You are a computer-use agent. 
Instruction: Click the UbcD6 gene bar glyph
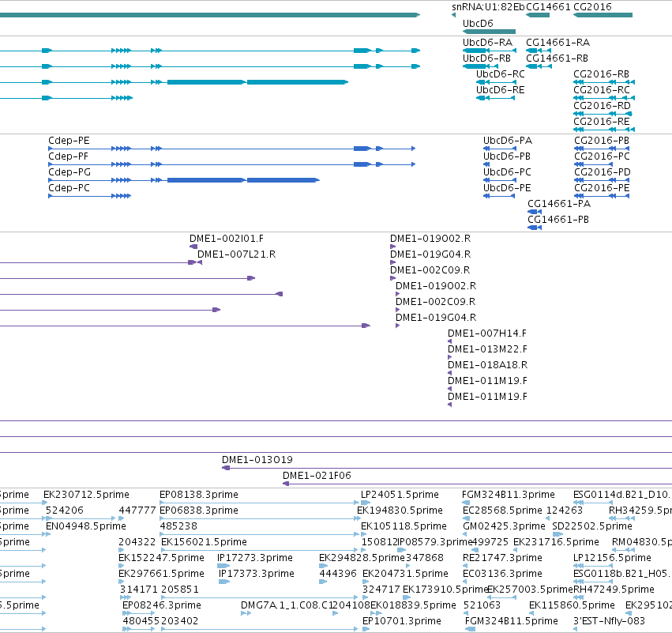click(489, 32)
